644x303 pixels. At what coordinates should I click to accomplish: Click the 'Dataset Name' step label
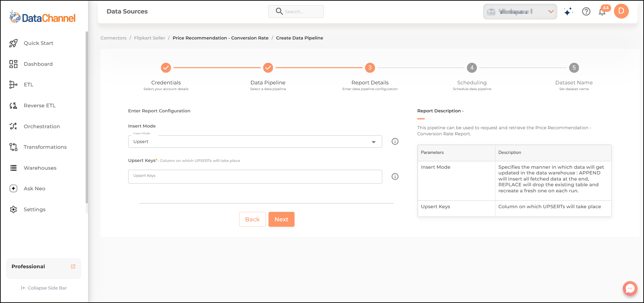[574, 83]
